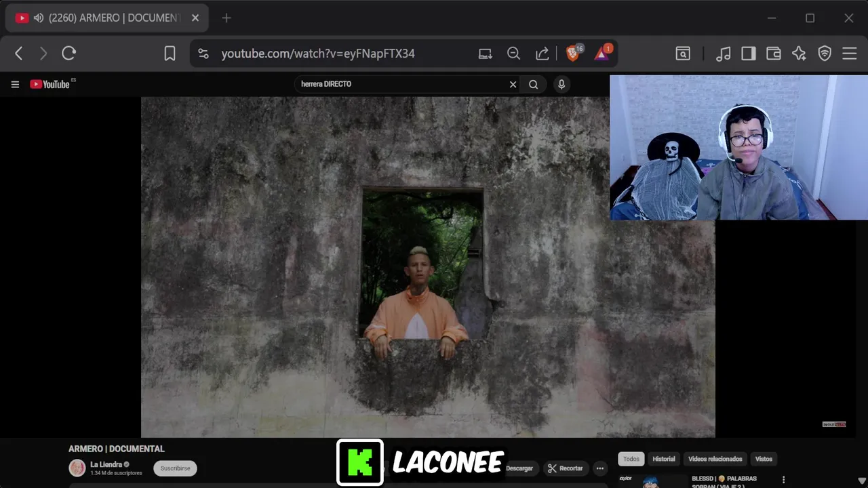Click the Recortar clip button

tap(566, 468)
